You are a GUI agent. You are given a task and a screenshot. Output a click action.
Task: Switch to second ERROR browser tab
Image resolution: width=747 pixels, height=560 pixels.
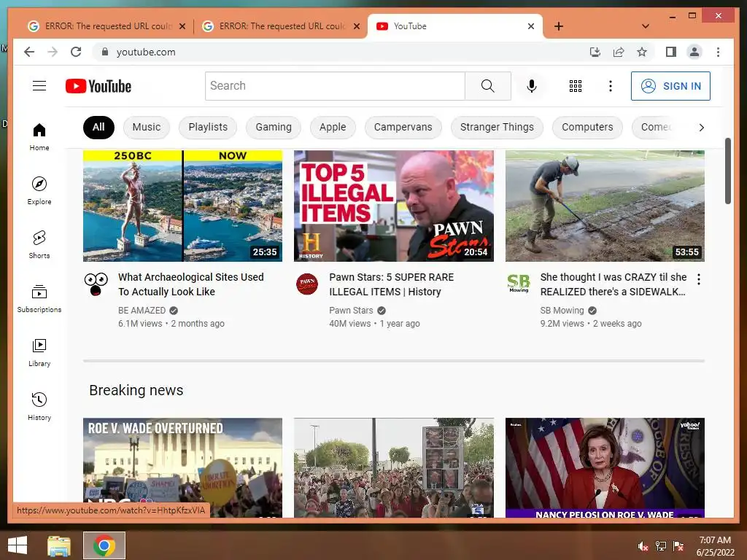coord(281,26)
